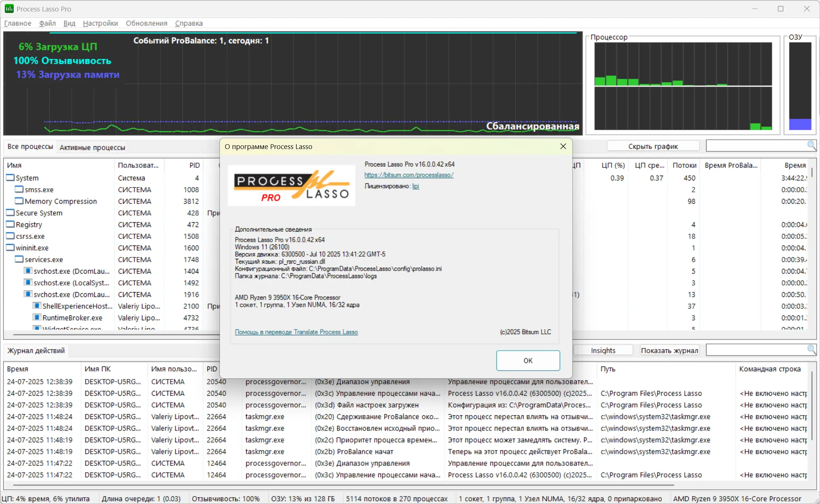Click the System process icon
This screenshot has height=504, width=820.
point(10,178)
